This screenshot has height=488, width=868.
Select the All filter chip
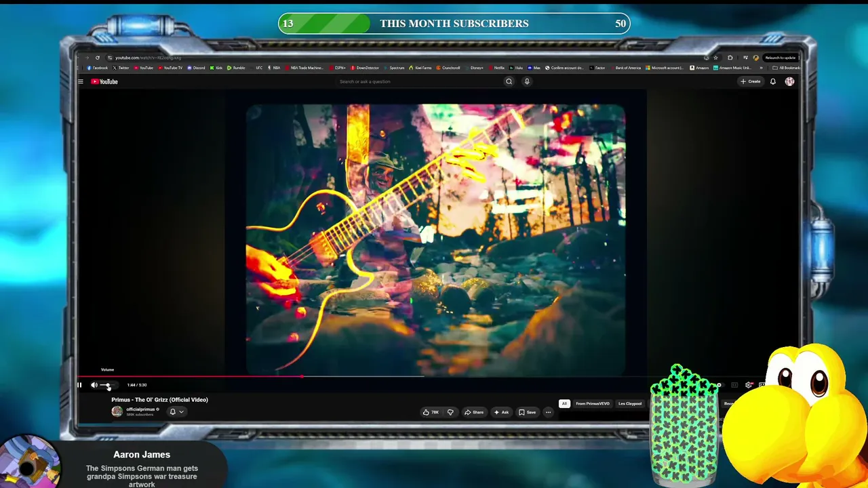[564, 403]
